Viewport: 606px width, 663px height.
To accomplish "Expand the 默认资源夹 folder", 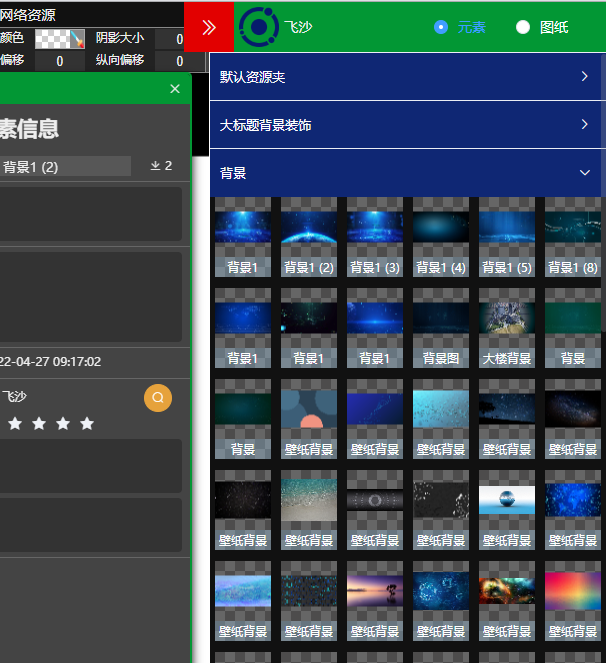I will pyautogui.click(x=406, y=77).
